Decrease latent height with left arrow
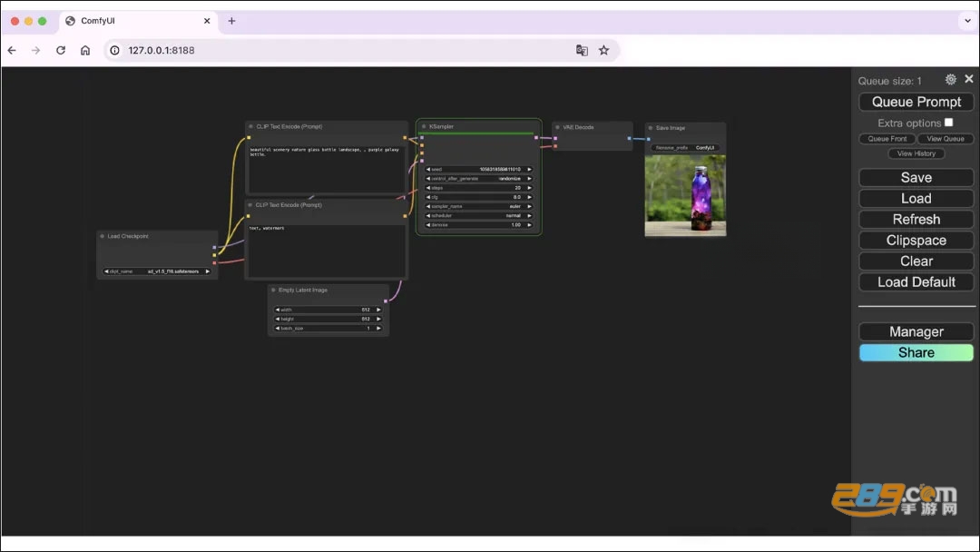980x552 pixels. tap(278, 319)
